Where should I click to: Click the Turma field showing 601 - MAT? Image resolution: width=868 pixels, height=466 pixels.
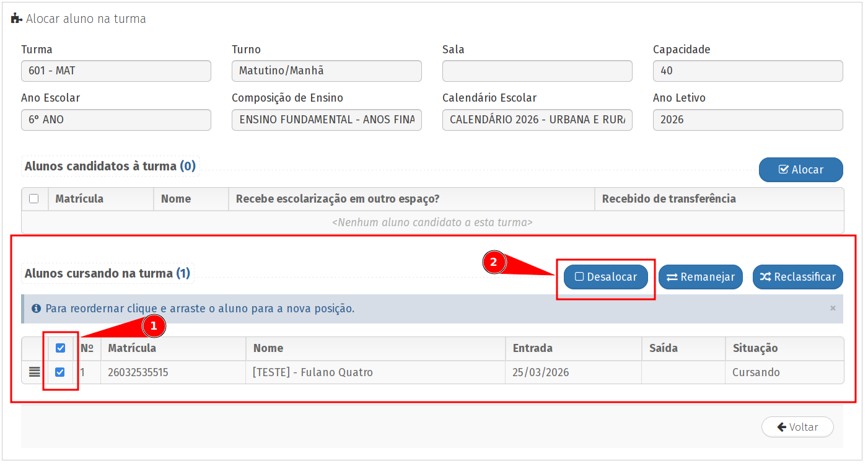(x=116, y=71)
